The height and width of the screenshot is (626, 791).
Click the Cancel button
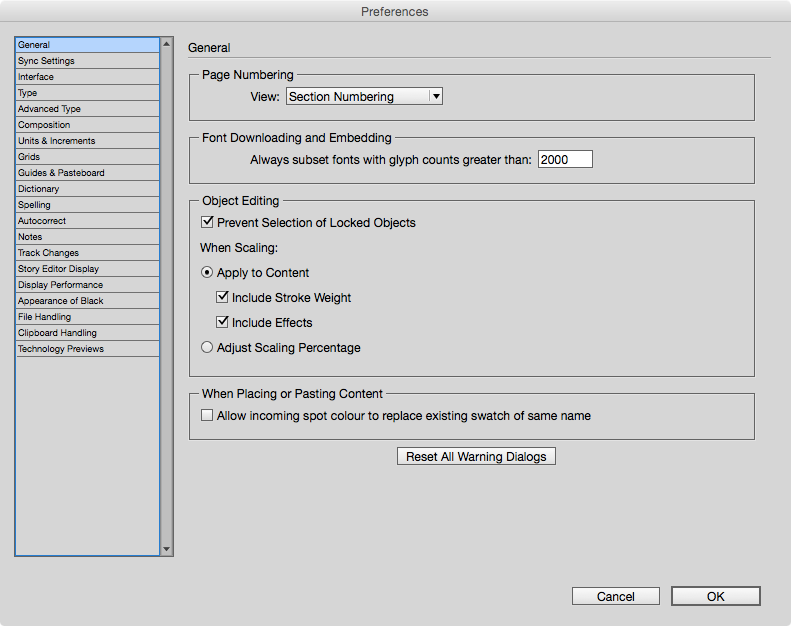point(615,596)
